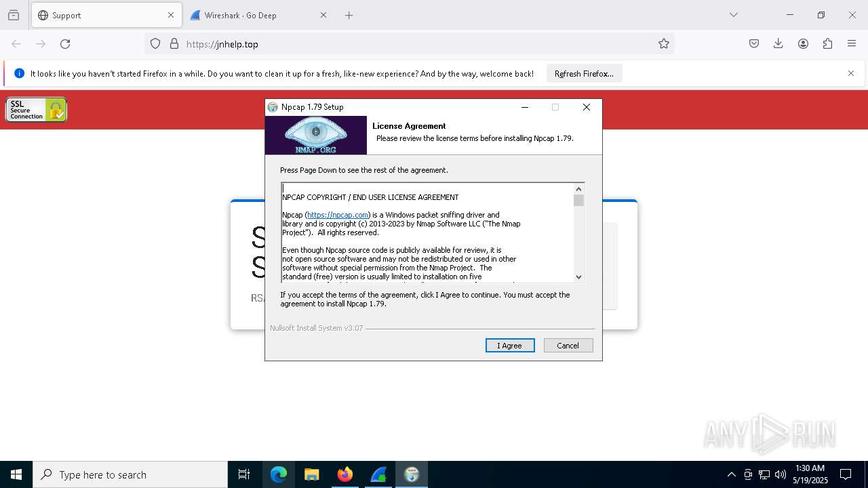This screenshot has height=488, width=868.
Task: Click Npcap installer taskbar icon
Action: (x=412, y=474)
